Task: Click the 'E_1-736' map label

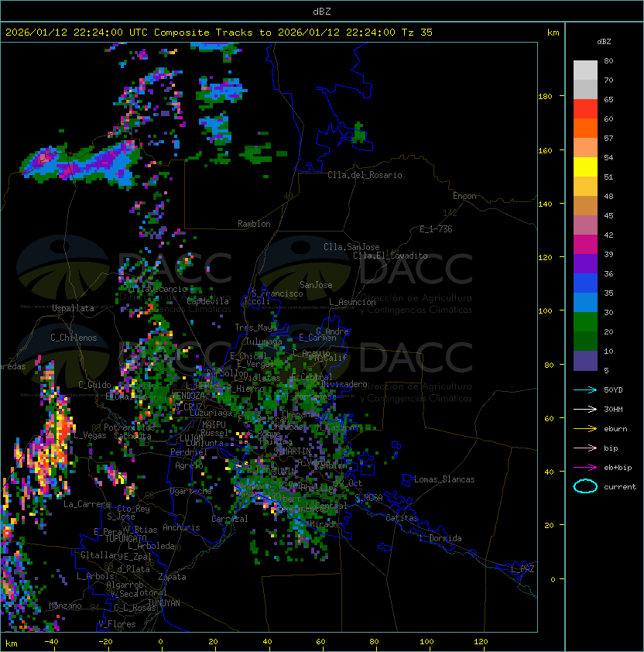Action: point(436,229)
